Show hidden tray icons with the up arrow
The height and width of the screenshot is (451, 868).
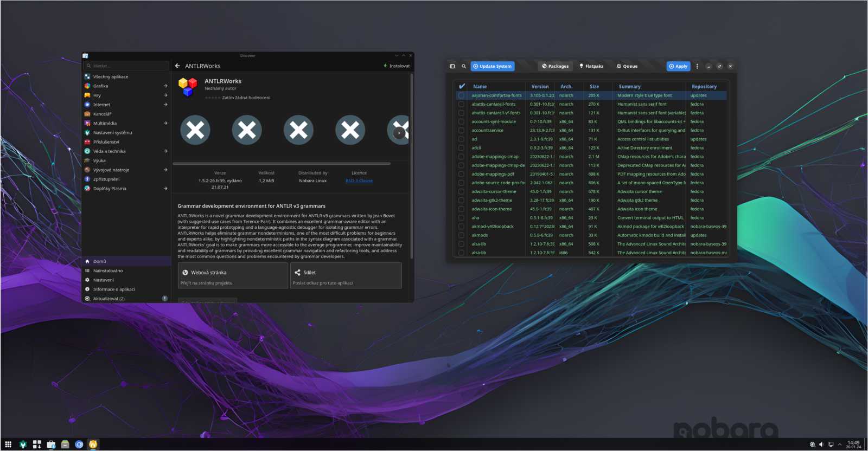[x=840, y=444]
